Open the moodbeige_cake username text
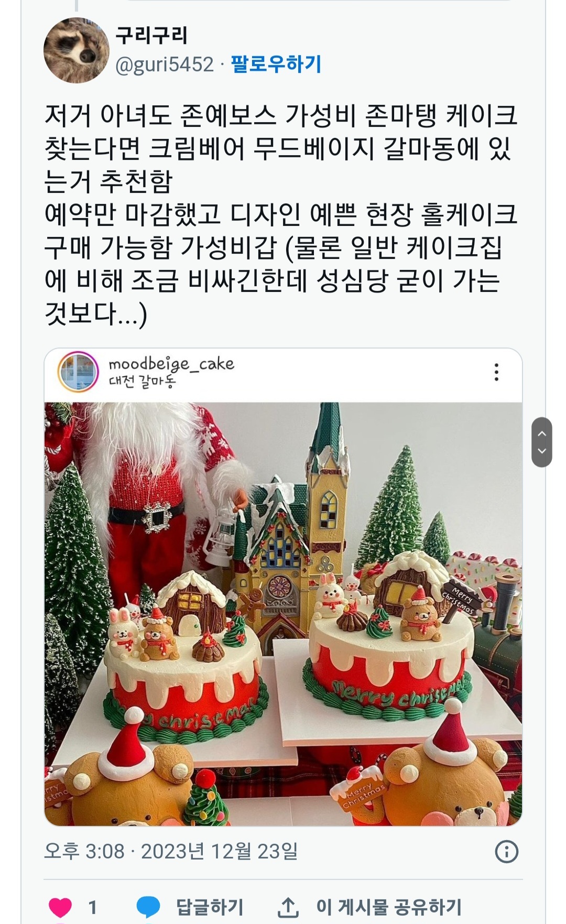This screenshot has width=566, height=924. (171, 363)
